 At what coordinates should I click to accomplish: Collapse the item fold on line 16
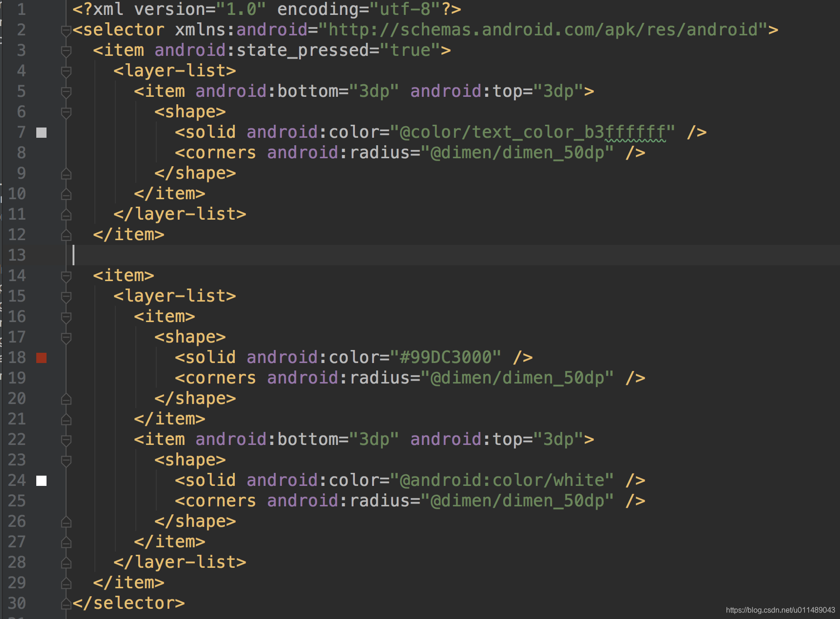(66, 317)
